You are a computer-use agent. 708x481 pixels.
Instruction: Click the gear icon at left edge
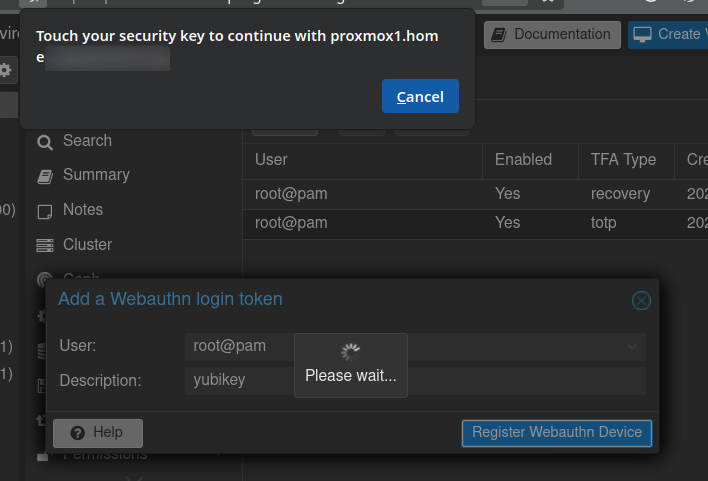point(5,70)
